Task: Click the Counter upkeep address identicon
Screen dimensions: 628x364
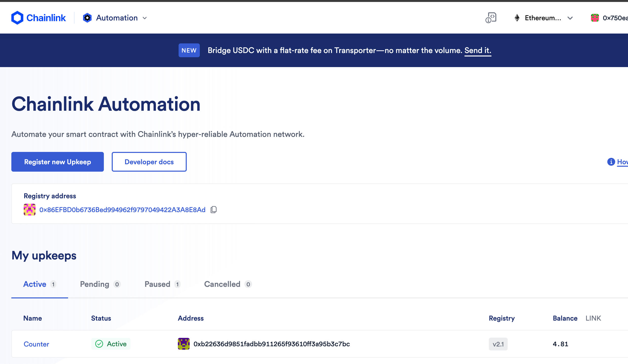Action: [184, 344]
